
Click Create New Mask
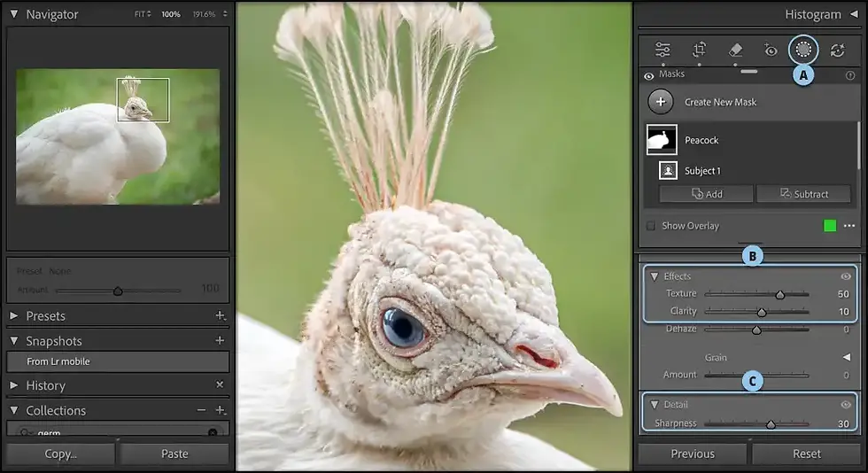[720, 102]
